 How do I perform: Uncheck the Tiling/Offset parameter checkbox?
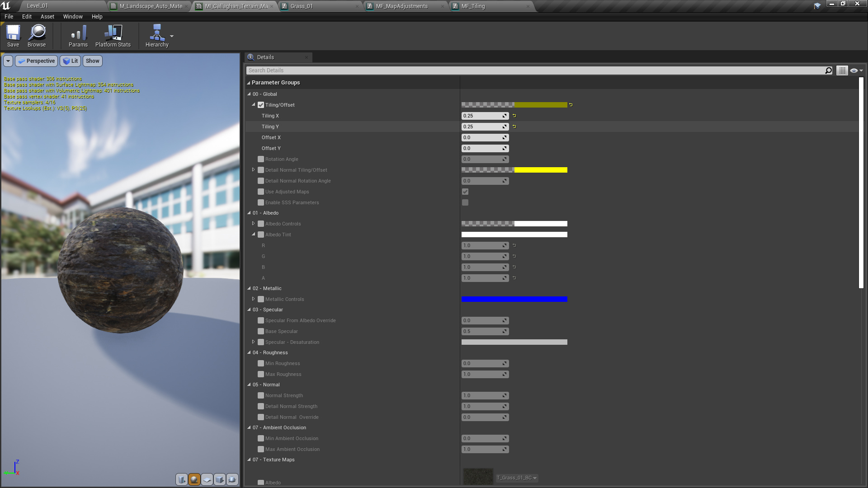click(261, 105)
